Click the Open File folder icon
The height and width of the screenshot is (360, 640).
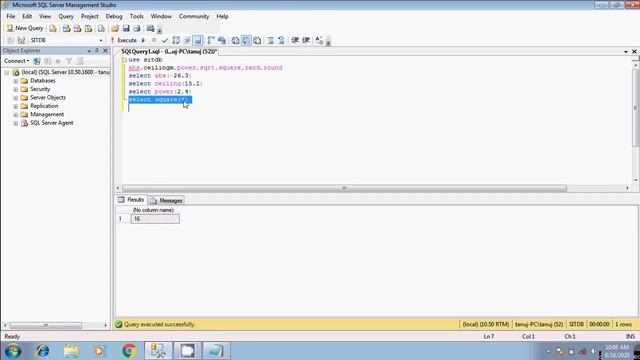click(x=115, y=28)
